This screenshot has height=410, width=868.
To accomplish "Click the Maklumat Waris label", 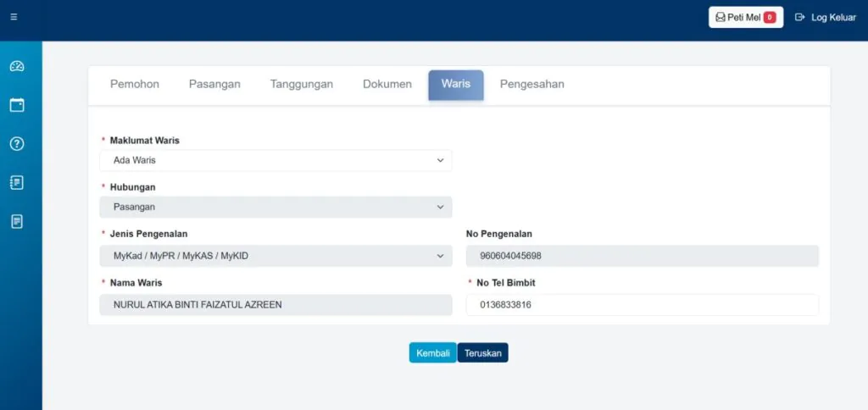I will tap(144, 141).
